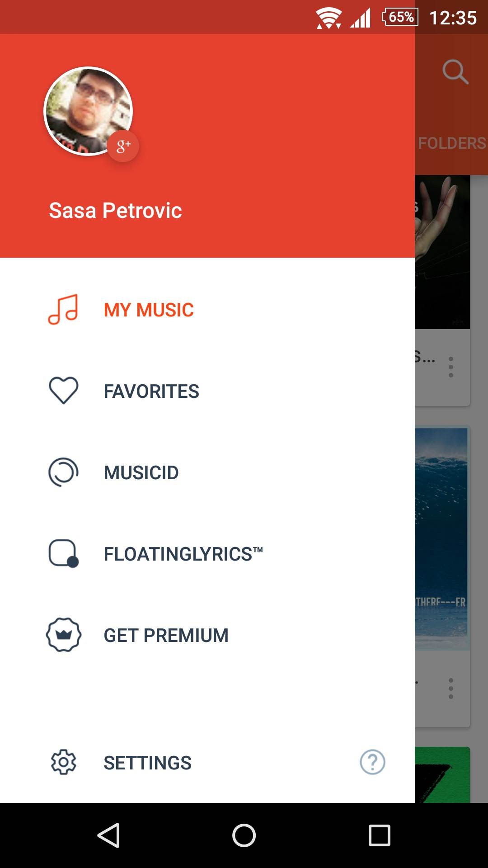The image size is (488, 868).
Task: Open help via question mark icon
Action: 372,762
